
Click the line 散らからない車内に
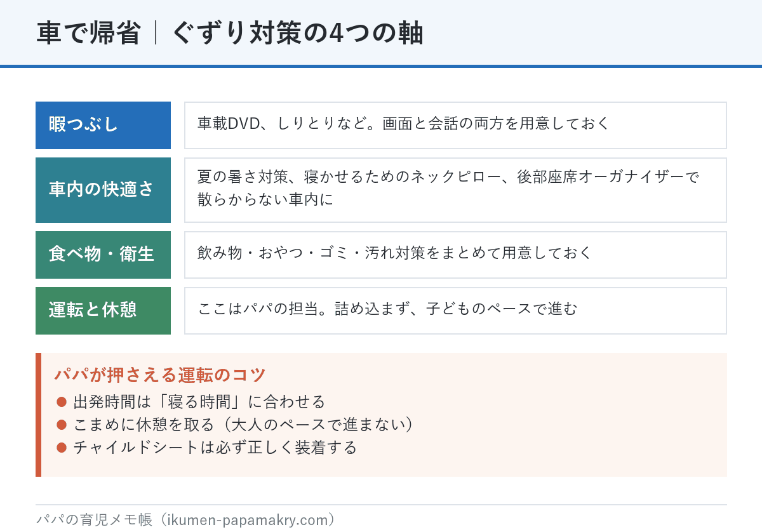click(265, 199)
